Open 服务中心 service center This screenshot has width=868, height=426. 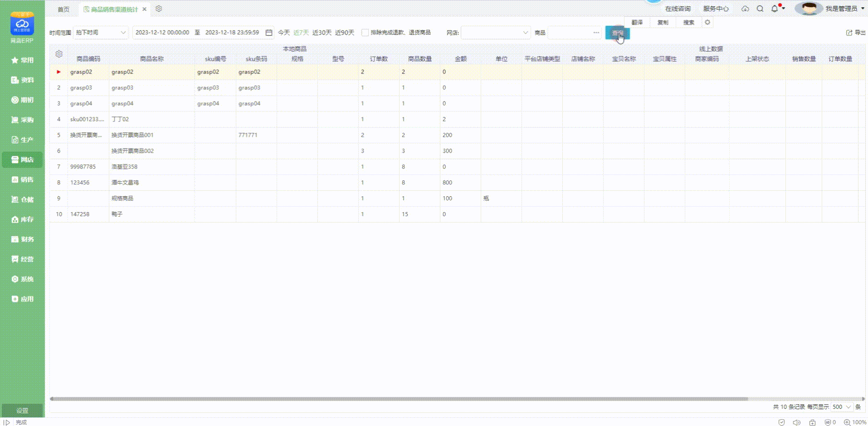[x=716, y=9]
